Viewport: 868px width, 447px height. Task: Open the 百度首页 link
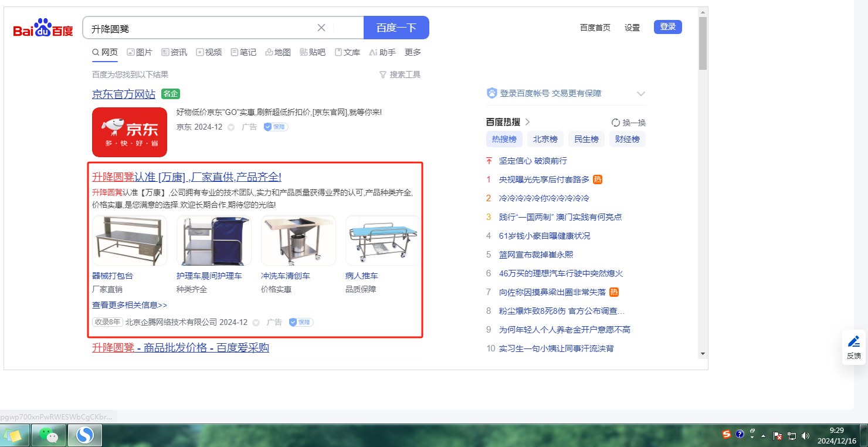pyautogui.click(x=595, y=28)
